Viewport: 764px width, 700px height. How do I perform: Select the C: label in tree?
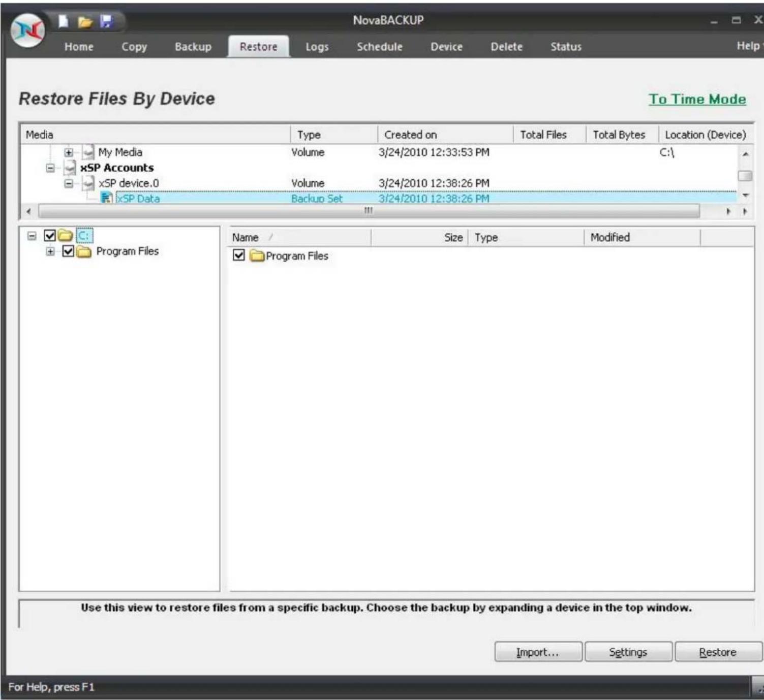pos(84,235)
